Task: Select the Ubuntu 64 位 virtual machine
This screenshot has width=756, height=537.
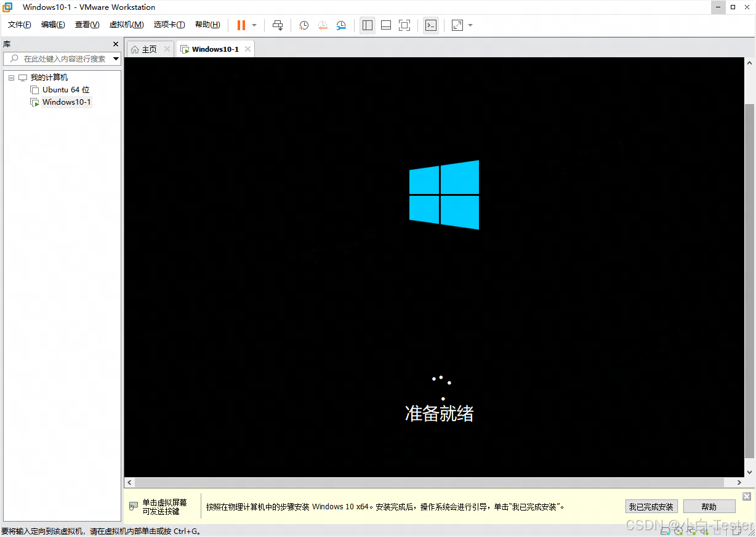Action: tap(66, 90)
